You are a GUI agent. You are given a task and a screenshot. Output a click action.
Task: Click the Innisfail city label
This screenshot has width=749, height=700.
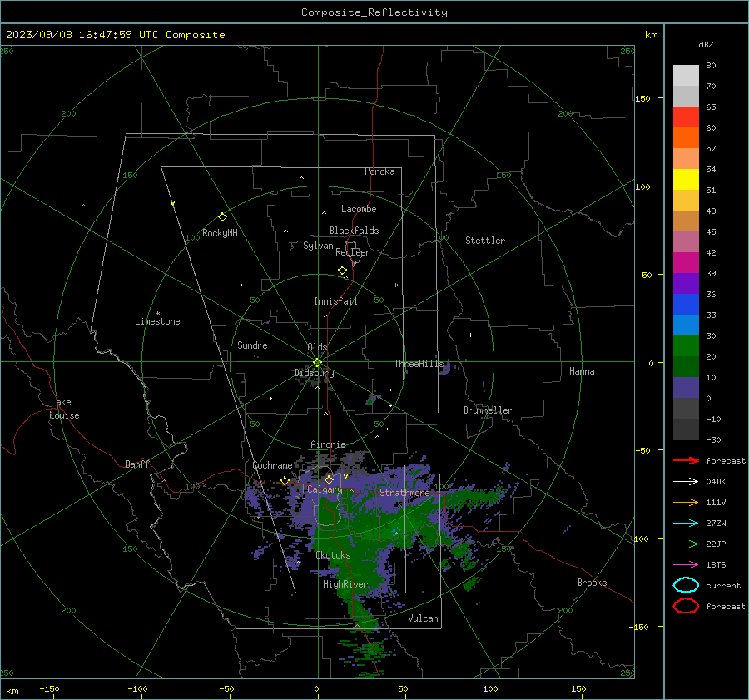pos(335,301)
